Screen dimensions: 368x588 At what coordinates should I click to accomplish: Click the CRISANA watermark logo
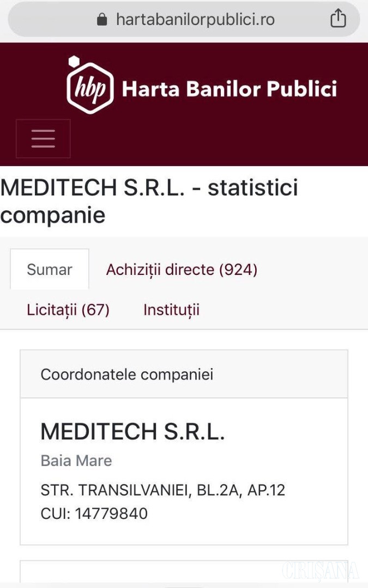pos(321,570)
